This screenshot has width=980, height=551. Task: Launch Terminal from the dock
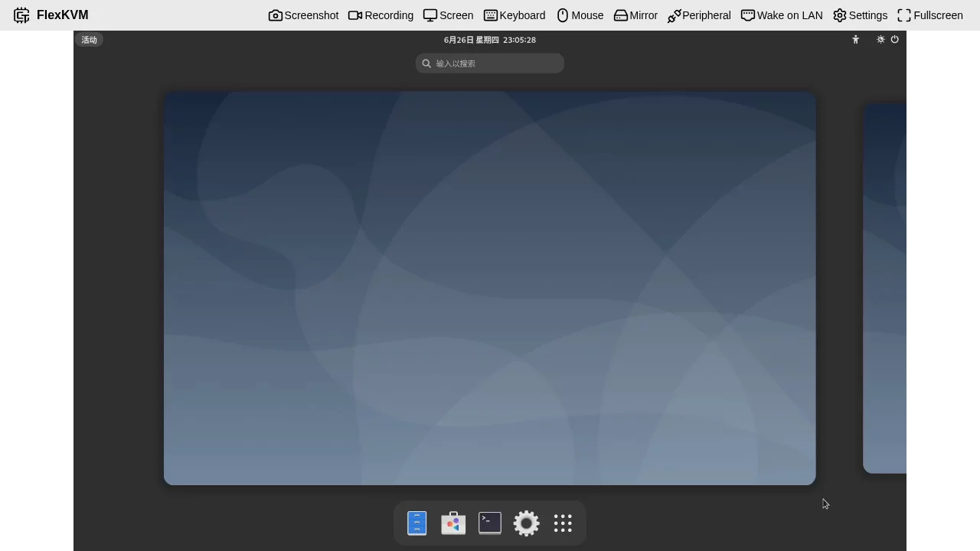point(490,523)
